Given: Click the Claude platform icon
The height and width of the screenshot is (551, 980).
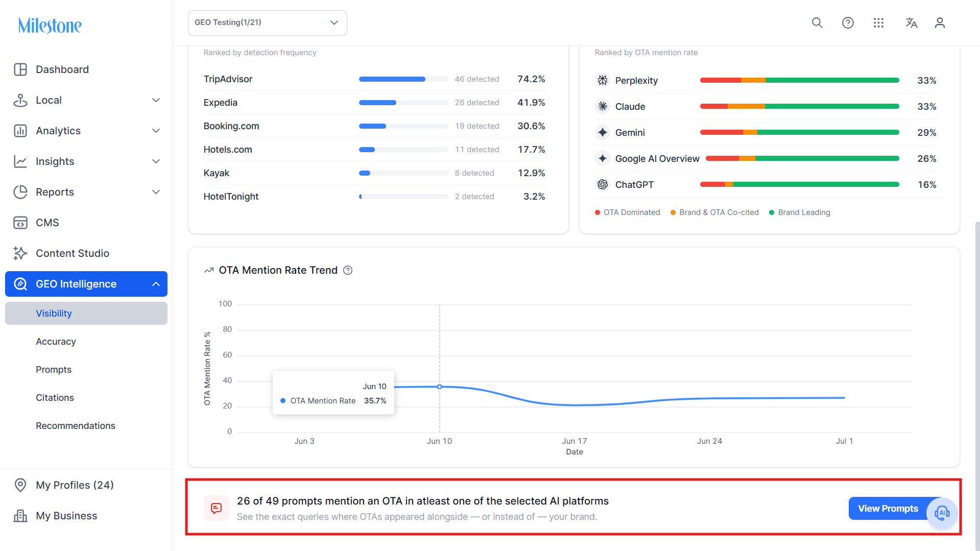Looking at the screenshot, I should click(603, 106).
